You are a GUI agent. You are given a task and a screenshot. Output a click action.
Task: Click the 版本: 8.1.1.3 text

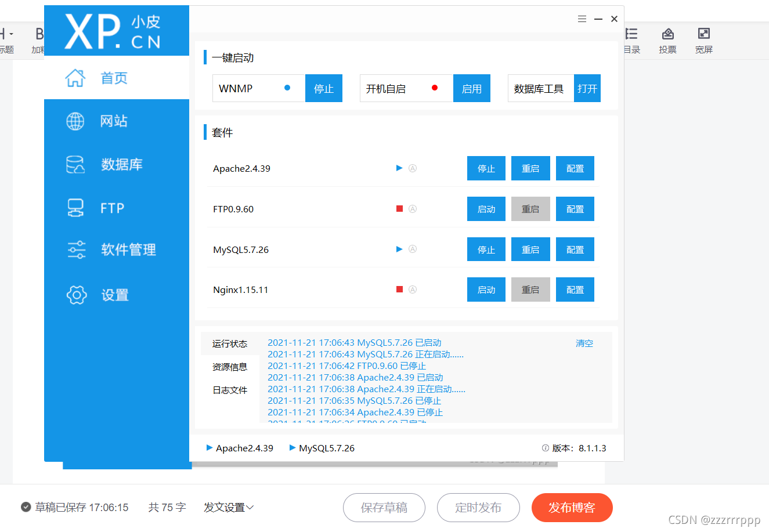tap(579, 448)
